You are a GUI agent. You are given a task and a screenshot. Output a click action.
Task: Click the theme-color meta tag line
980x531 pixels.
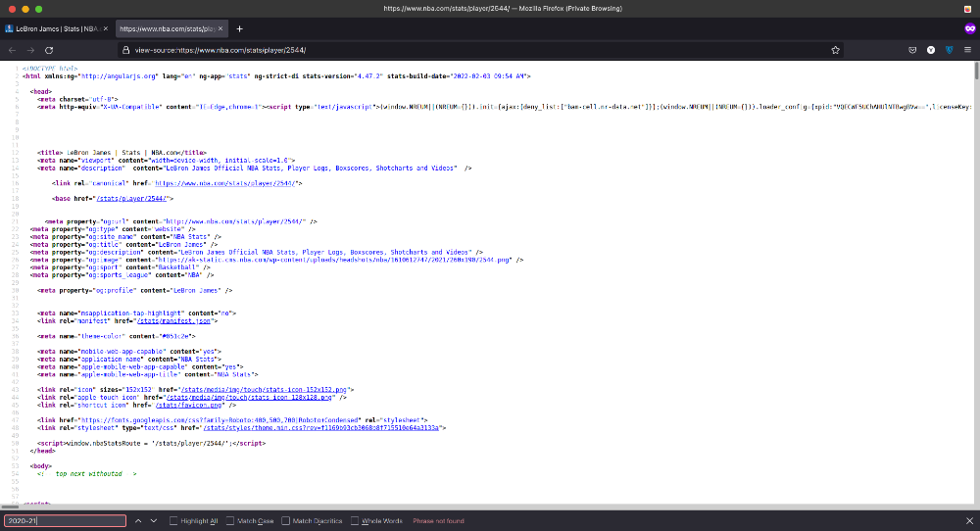pyautogui.click(x=117, y=336)
